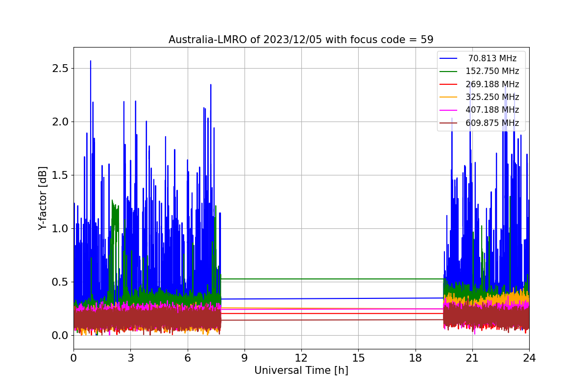Click x-axis tick label 15

pos(358,358)
